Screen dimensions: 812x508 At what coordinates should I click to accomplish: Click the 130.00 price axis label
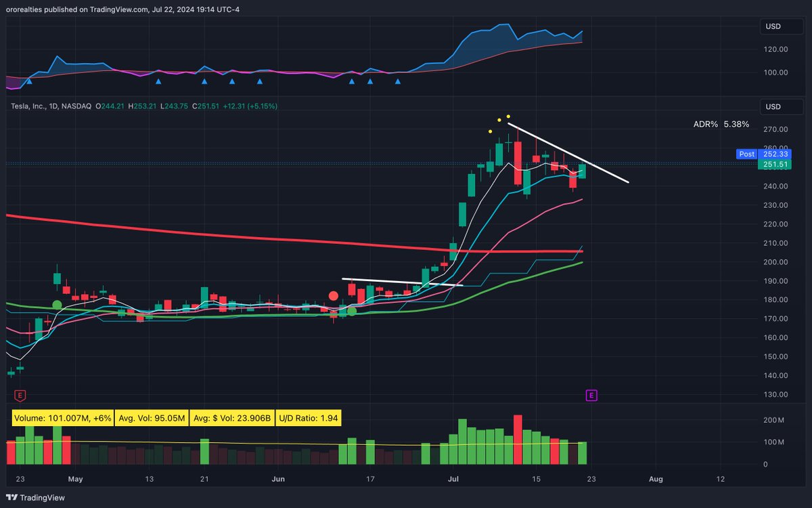click(x=774, y=395)
